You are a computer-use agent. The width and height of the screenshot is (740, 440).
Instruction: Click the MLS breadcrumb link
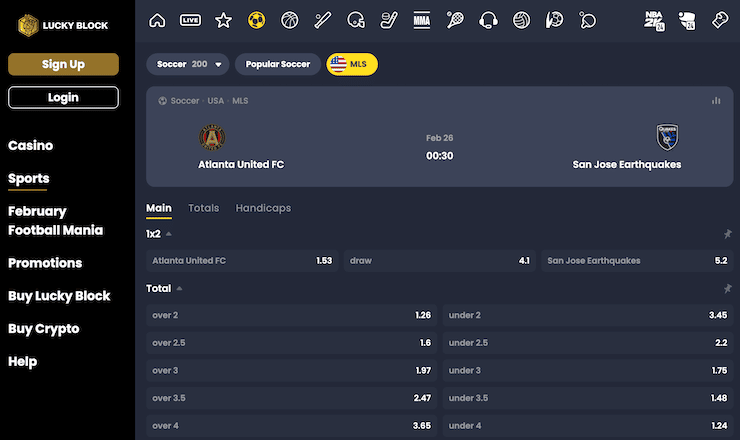tap(240, 101)
